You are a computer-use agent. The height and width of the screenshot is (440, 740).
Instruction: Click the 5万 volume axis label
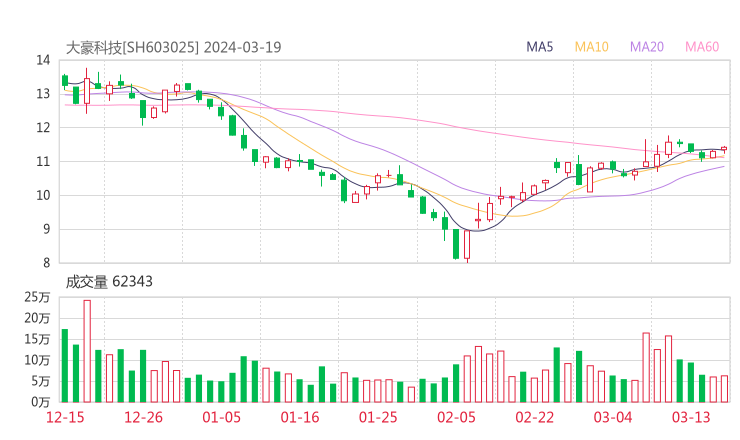pos(41,381)
